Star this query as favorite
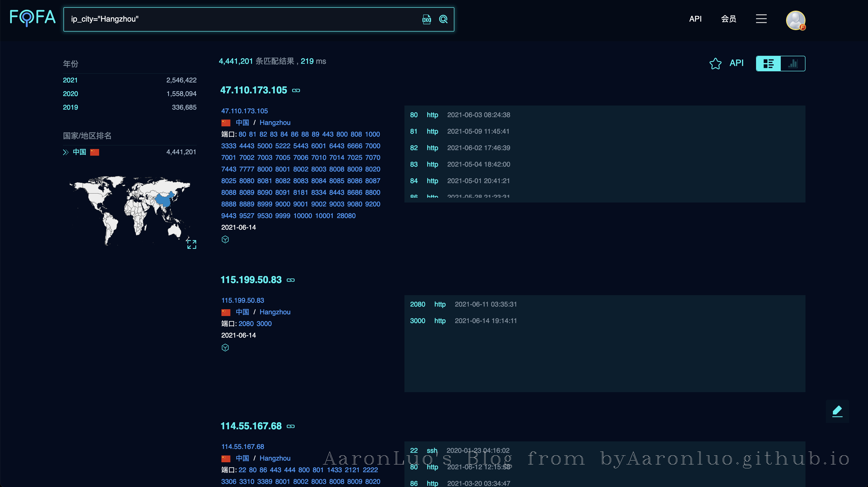This screenshot has width=868, height=487. click(x=715, y=63)
